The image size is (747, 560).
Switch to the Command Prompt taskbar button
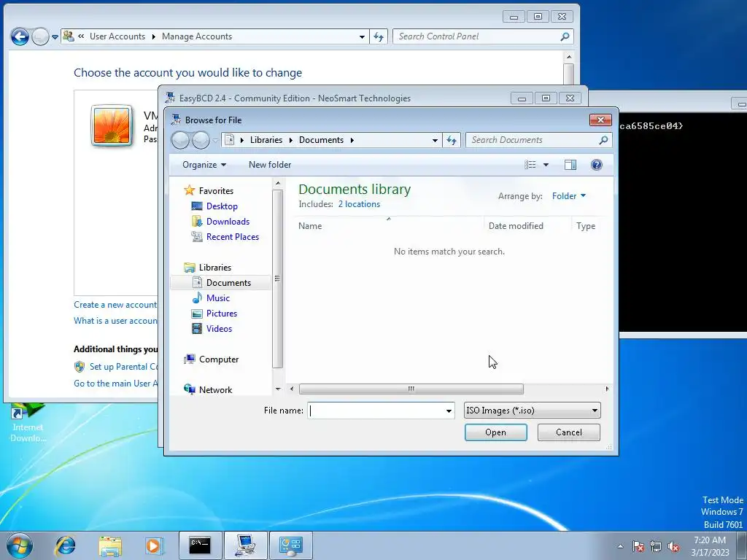point(200,545)
